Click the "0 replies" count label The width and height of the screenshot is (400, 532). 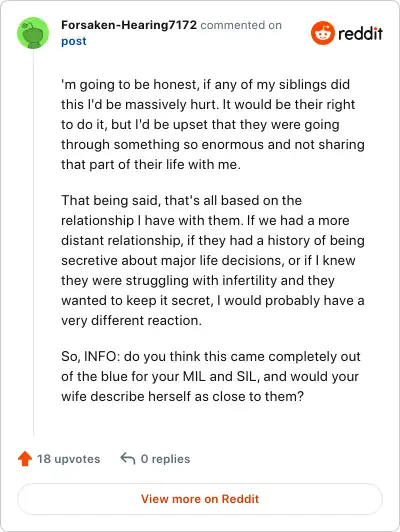pos(165,459)
